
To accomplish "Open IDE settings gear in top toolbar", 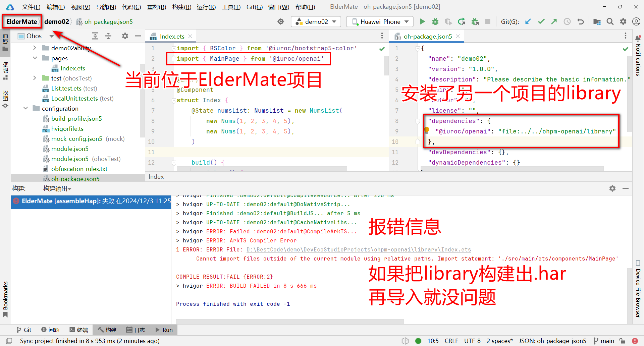I will click(623, 22).
